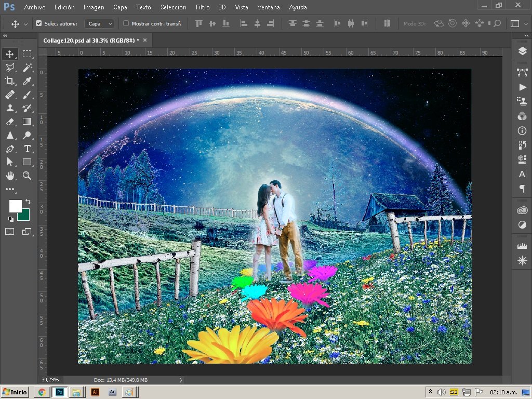Expand the right panel dock arrows

[x=526, y=36]
